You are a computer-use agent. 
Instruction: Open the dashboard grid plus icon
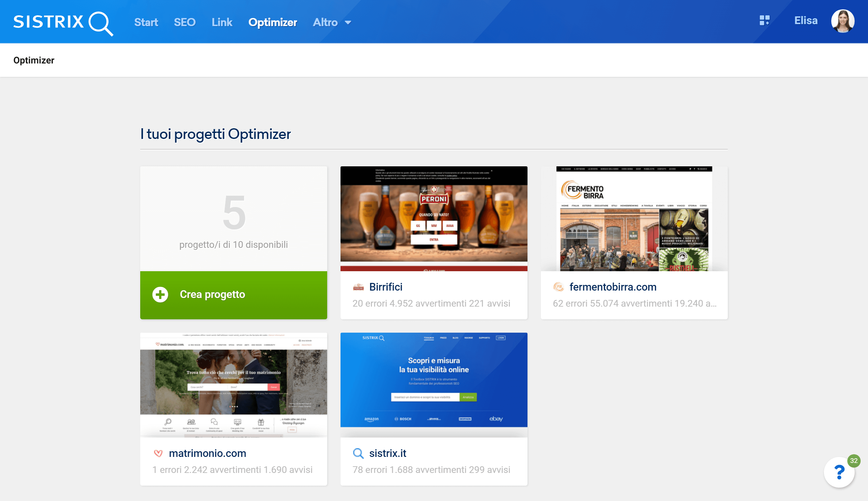[764, 21]
